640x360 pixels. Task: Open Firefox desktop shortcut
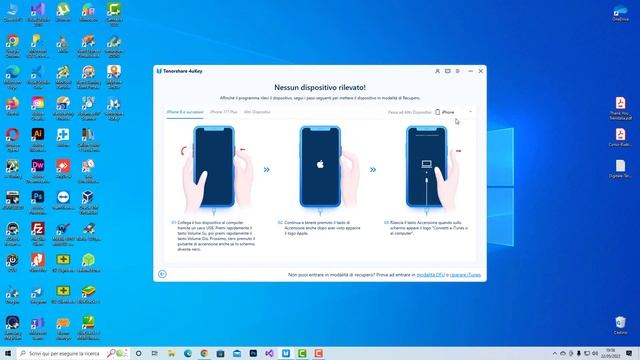(x=13, y=105)
